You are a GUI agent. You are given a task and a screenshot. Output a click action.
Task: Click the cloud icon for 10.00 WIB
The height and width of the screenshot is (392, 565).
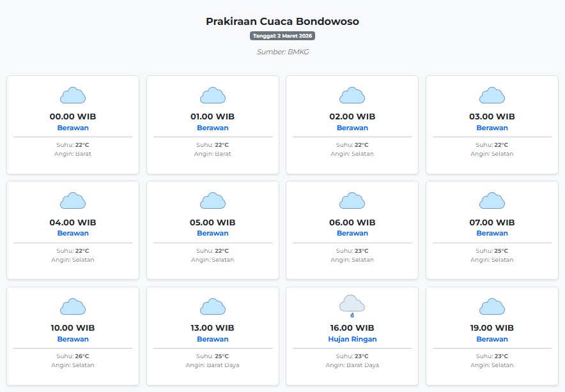tap(73, 306)
